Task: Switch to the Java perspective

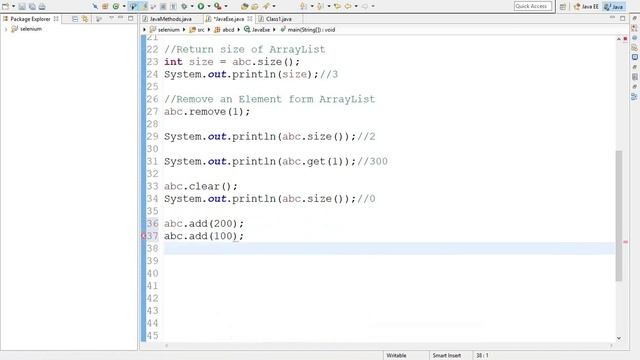Action: point(614,7)
